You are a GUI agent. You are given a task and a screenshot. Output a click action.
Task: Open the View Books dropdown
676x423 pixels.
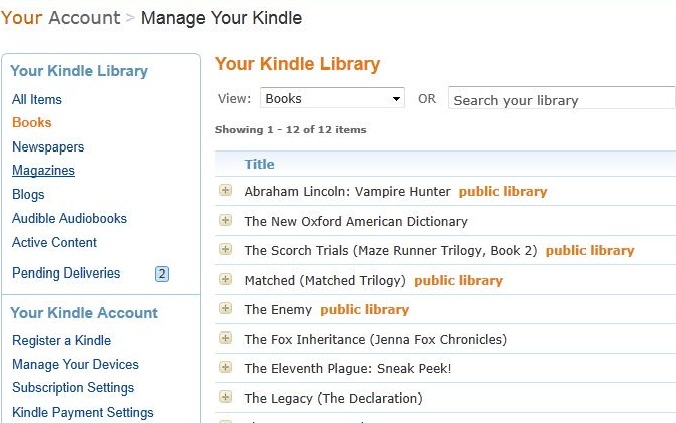point(332,98)
